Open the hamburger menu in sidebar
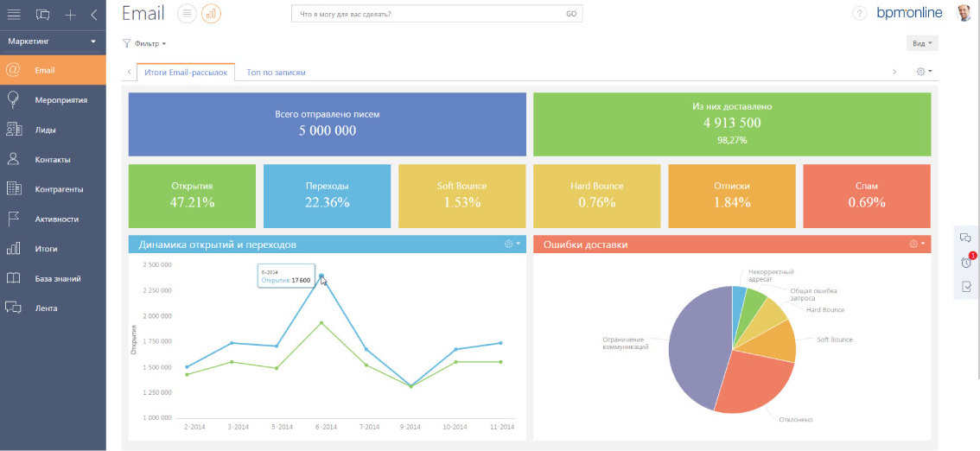 click(x=14, y=14)
